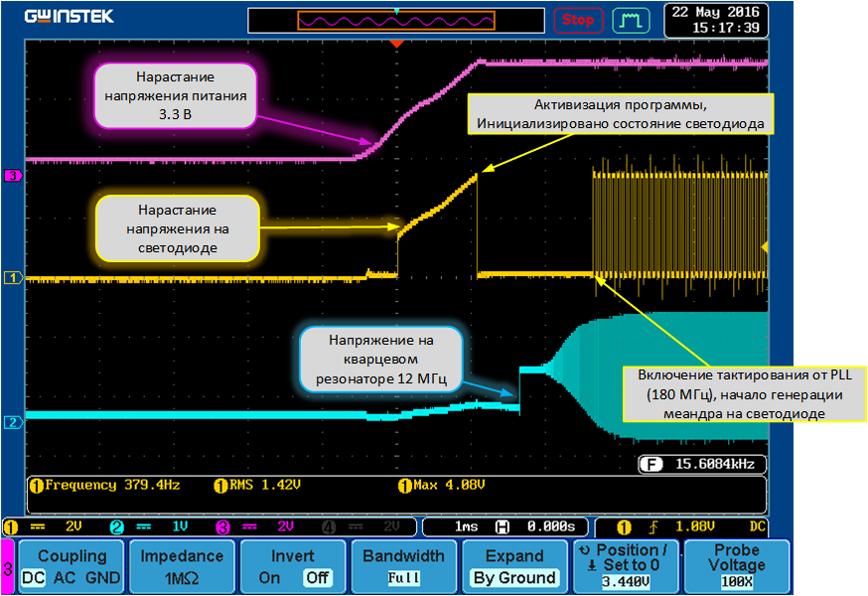The image size is (868, 596).
Task: Click the channel 3 ground marker on left edge
Action: pos(13,176)
